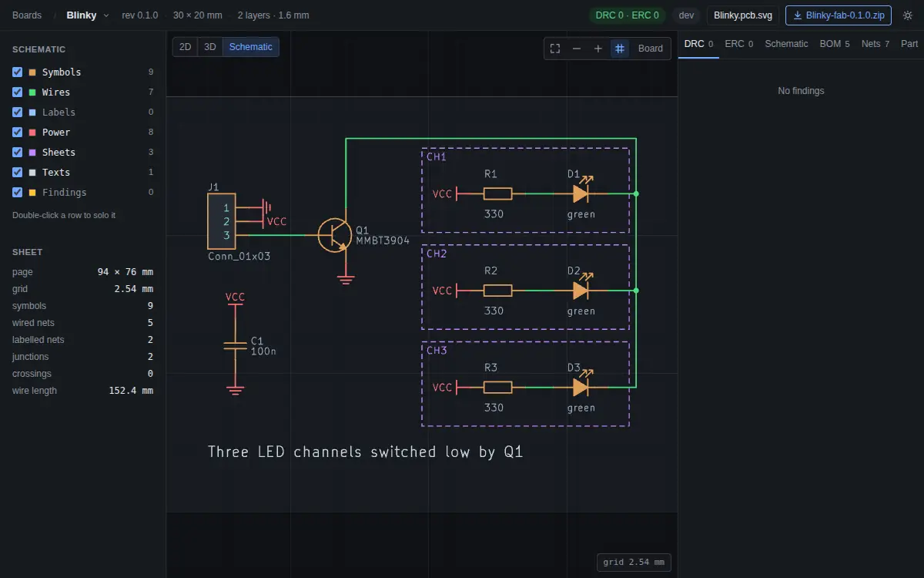Open the Blinky.pcb.svg file button

click(x=743, y=15)
